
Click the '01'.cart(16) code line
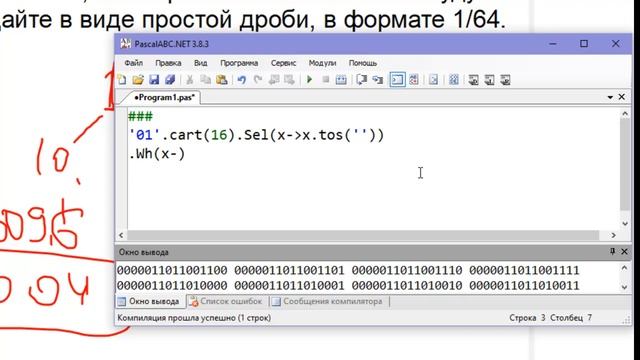256,135
